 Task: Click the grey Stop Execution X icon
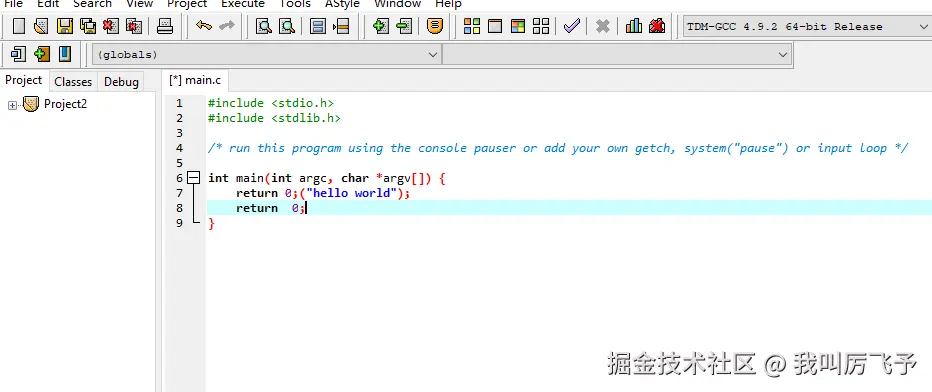coord(603,26)
